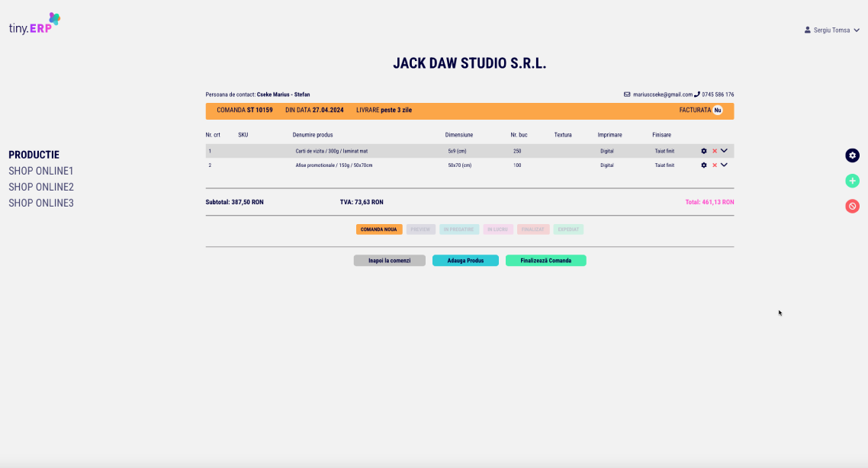
Task: Delete the Carti de vizita product row
Action: (715, 151)
